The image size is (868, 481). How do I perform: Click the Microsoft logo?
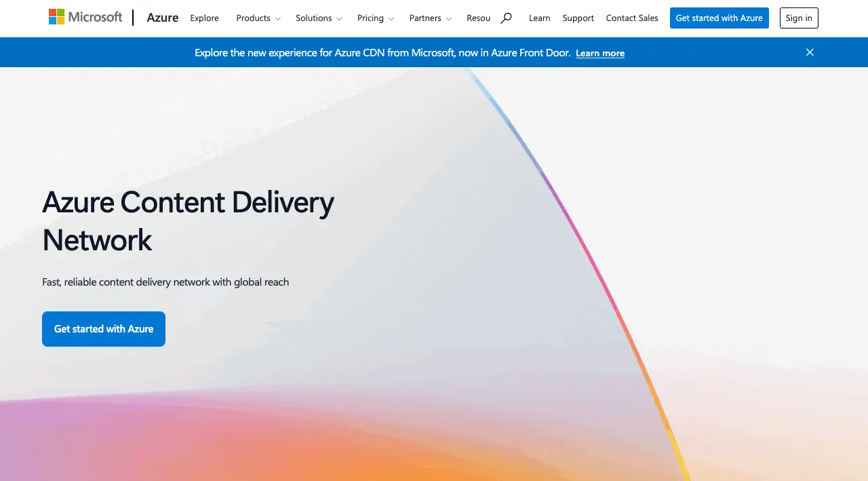85,17
